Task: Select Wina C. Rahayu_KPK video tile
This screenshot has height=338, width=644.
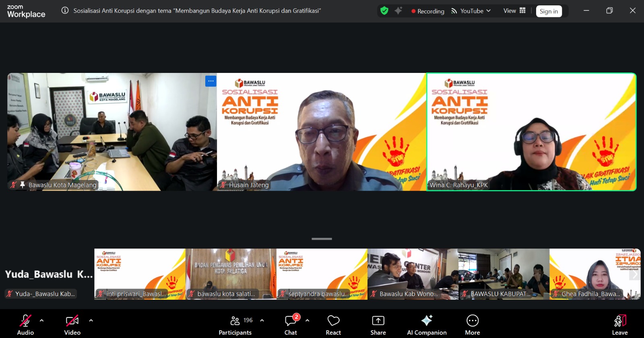Action: click(x=531, y=132)
